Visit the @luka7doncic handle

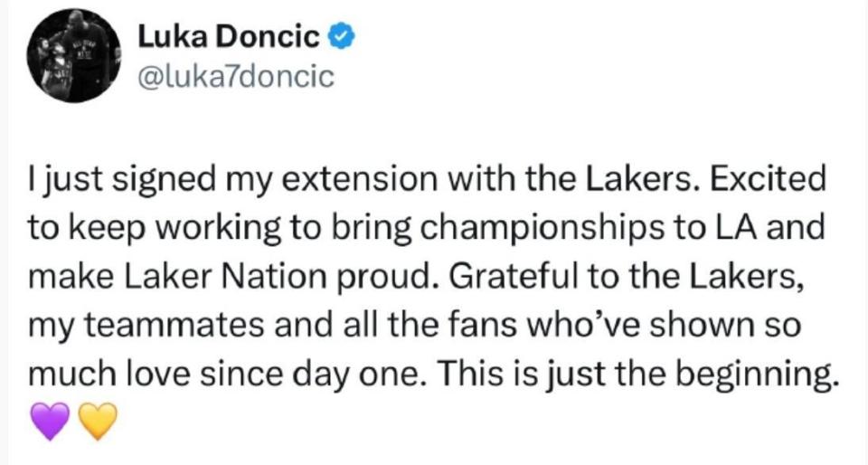[236, 77]
